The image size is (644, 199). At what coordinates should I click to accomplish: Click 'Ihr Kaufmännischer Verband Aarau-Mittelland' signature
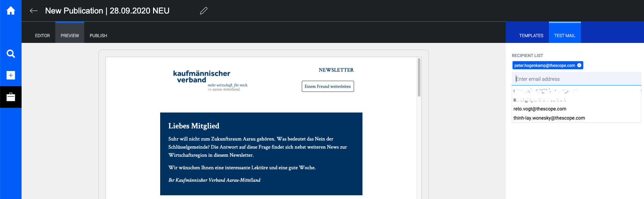[x=214, y=180]
